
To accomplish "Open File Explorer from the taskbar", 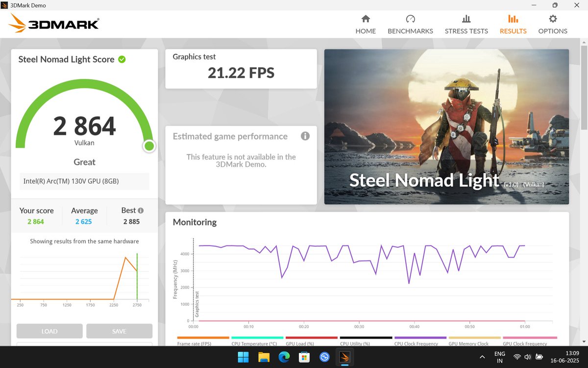I will 264,357.
